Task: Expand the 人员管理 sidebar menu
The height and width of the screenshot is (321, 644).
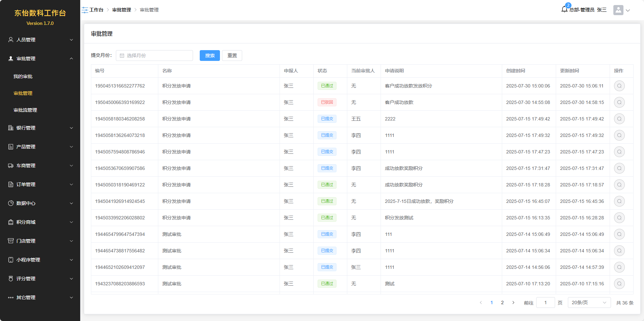Action: [x=40, y=40]
